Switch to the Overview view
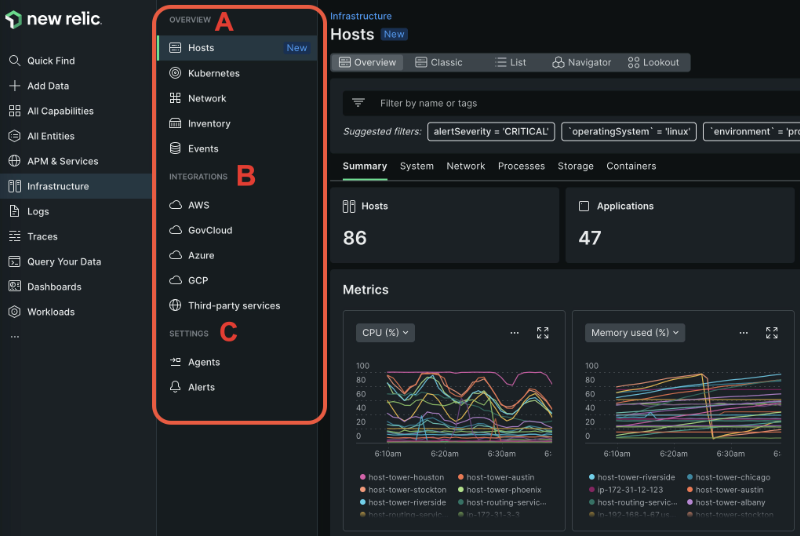This screenshot has height=536, width=800. coord(367,62)
